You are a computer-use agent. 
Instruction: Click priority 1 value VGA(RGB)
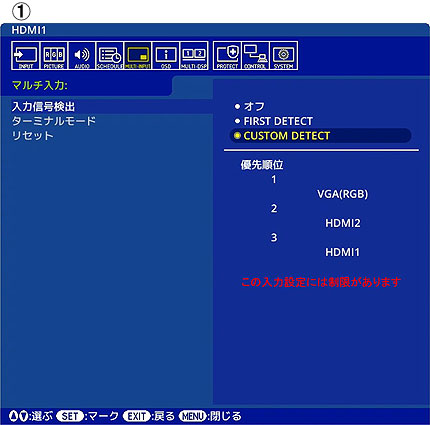[343, 194]
